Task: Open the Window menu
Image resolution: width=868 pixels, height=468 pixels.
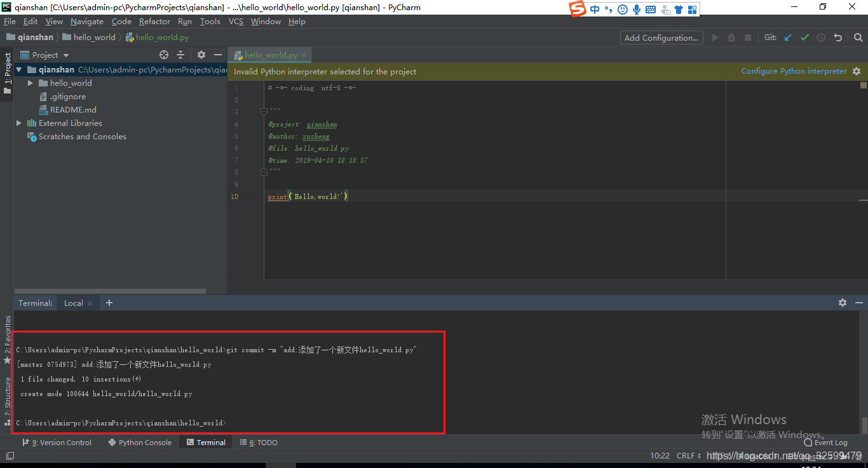Action: (266, 21)
